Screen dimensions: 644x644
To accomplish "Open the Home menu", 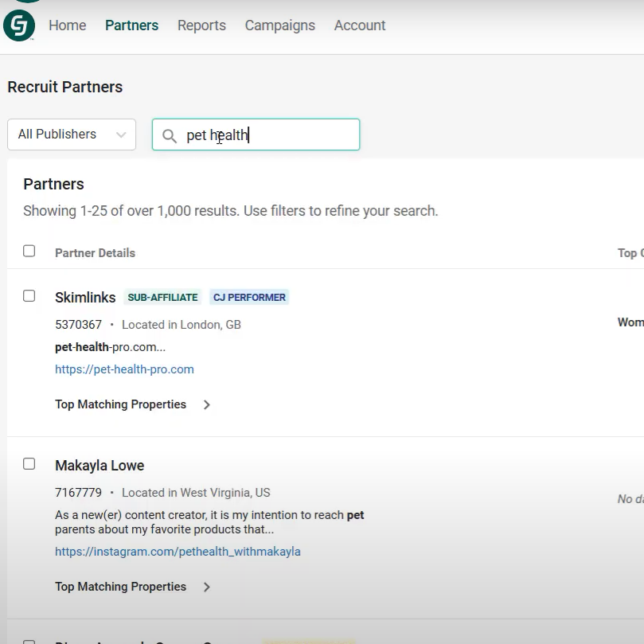I will pyautogui.click(x=67, y=25).
